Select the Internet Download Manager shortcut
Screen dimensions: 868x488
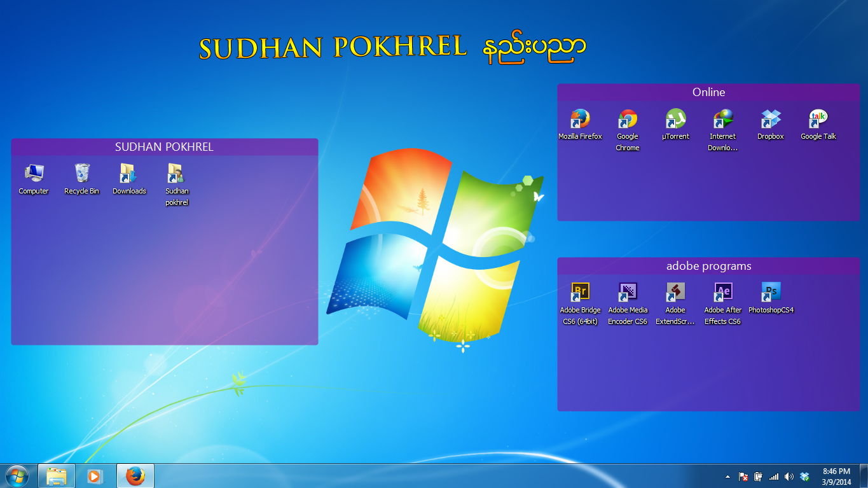(723, 130)
